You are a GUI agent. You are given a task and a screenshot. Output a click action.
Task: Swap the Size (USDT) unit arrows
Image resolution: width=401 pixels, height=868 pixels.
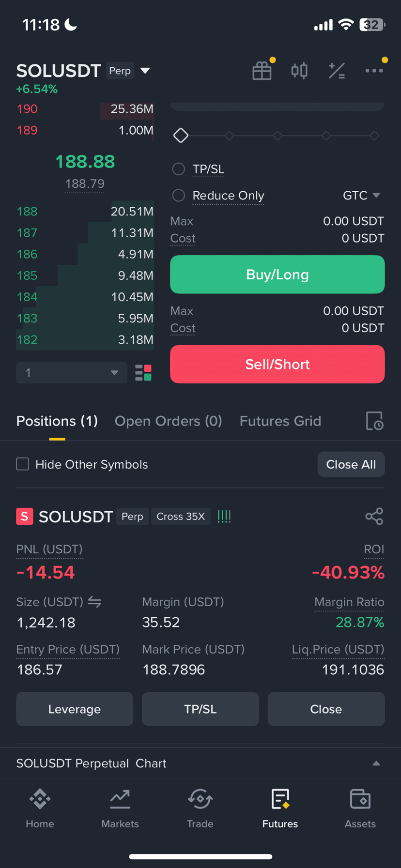click(94, 602)
